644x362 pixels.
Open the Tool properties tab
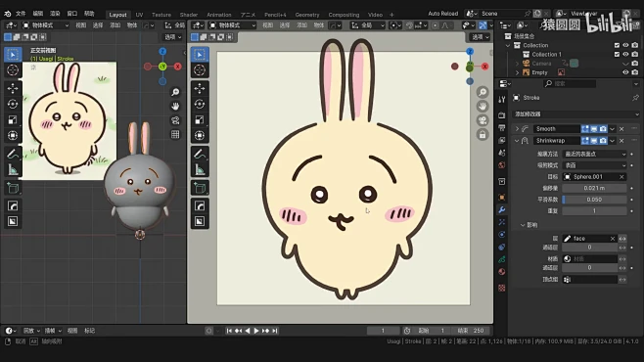pos(501,100)
